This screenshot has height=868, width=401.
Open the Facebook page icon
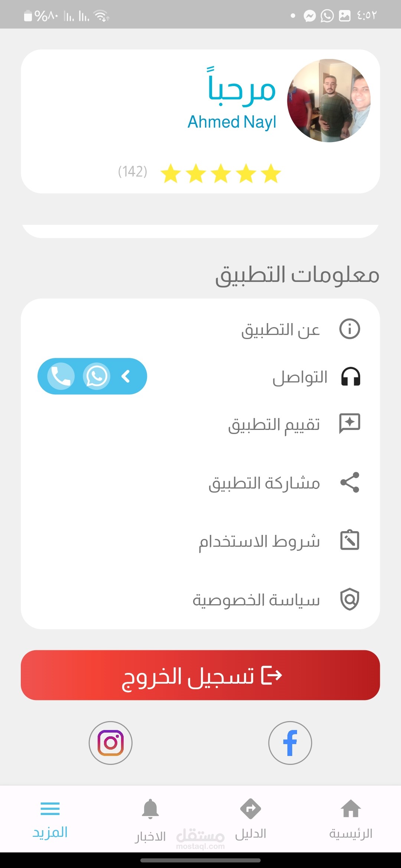[290, 743]
